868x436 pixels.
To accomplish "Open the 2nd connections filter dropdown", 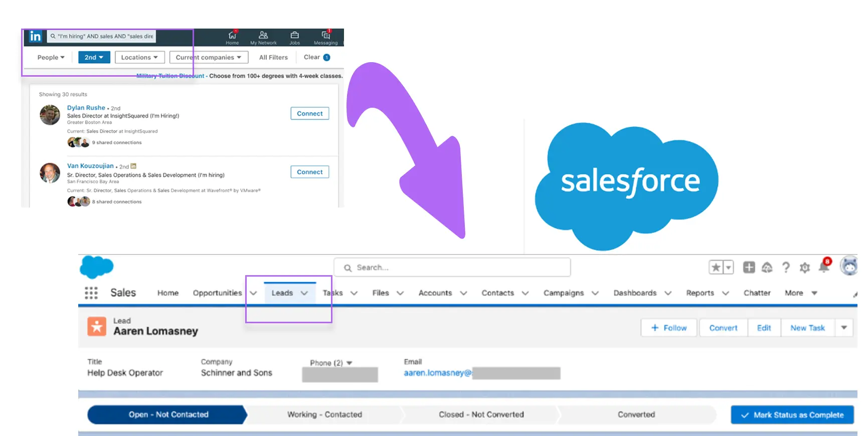I will point(94,57).
